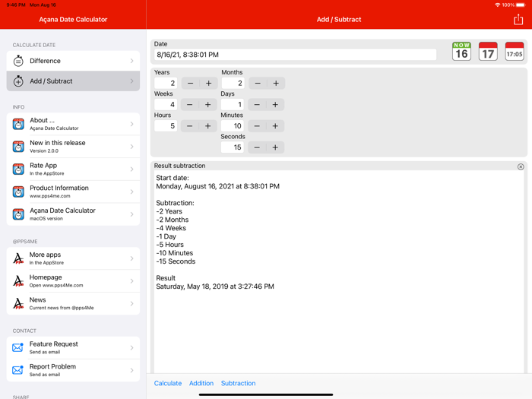Open About app icon
Viewport: 532px width, 399px height.
[x=18, y=124]
